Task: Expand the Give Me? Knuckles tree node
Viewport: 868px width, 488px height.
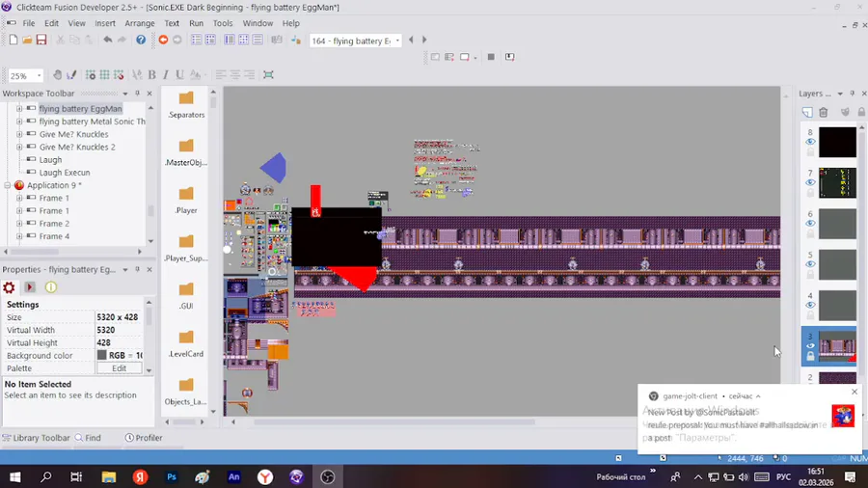Action: (19, 134)
